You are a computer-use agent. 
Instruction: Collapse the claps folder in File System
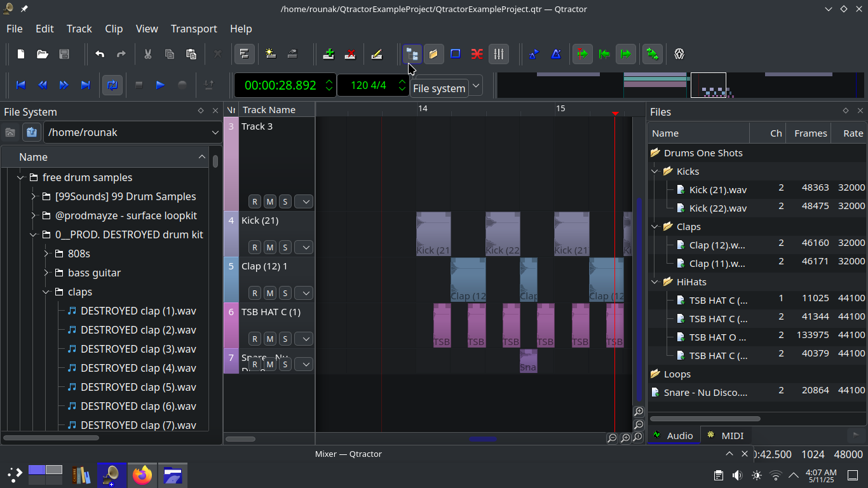(46, 292)
